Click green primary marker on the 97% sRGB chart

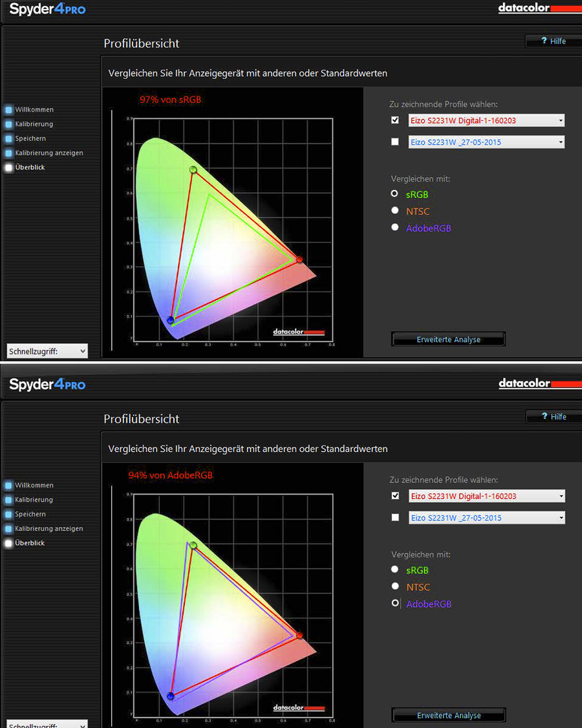click(x=193, y=169)
